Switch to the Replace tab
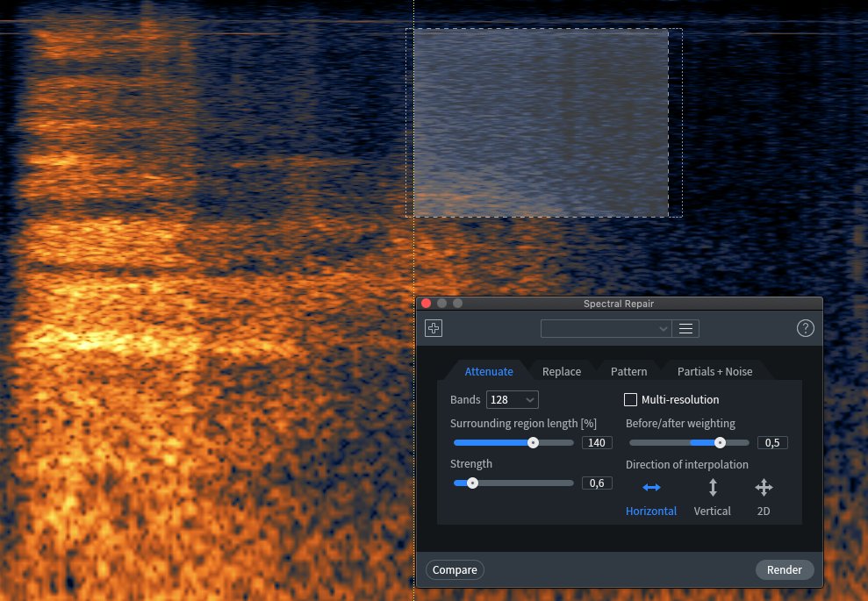 pyautogui.click(x=562, y=371)
